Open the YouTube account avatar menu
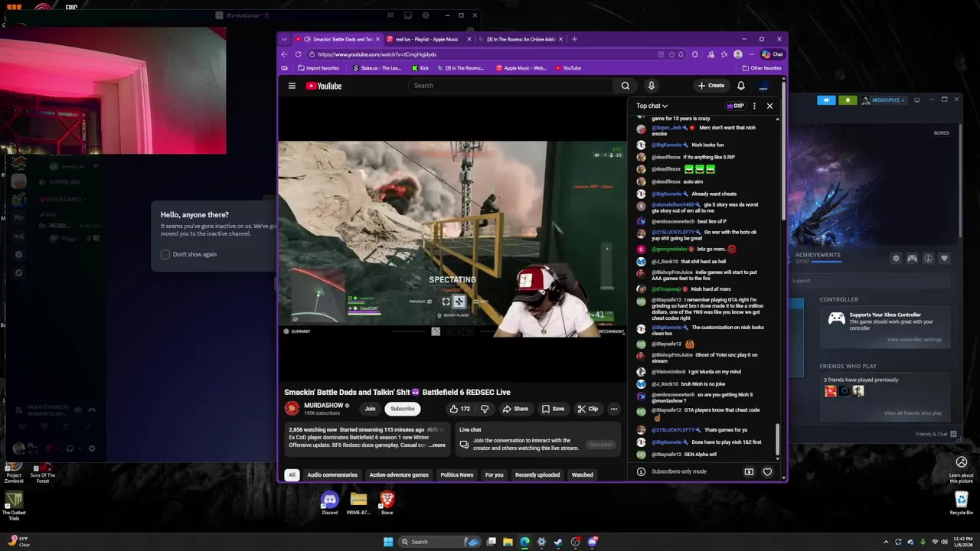 tap(763, 86)
